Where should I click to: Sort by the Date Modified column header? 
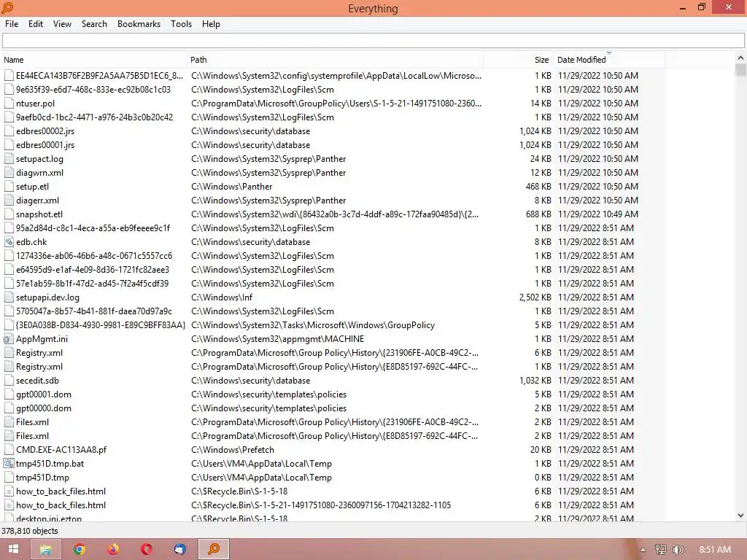tap(609, 60)
